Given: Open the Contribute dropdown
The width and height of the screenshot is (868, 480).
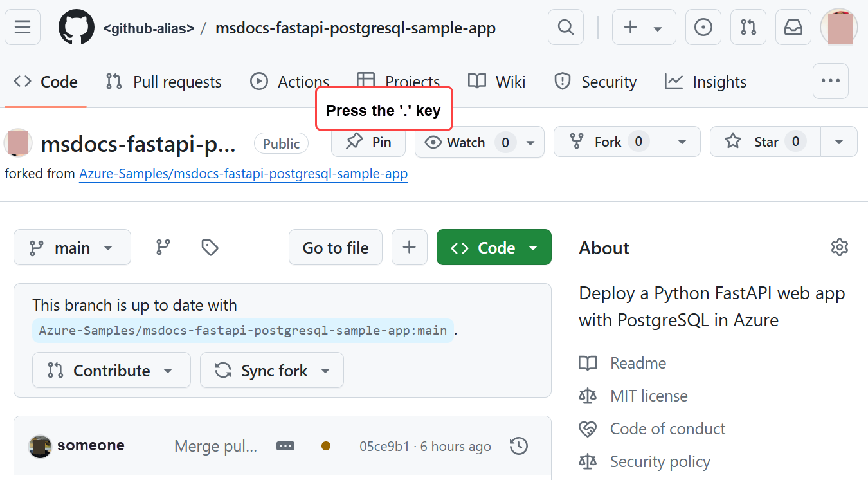Looking at the screenshot, I should point(111,370).
